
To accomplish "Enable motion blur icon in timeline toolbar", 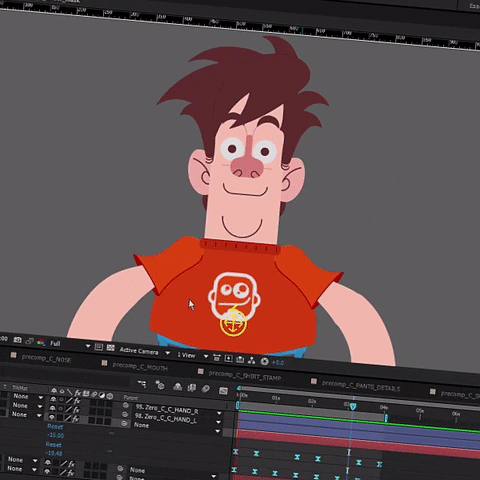I will [206, 389].
